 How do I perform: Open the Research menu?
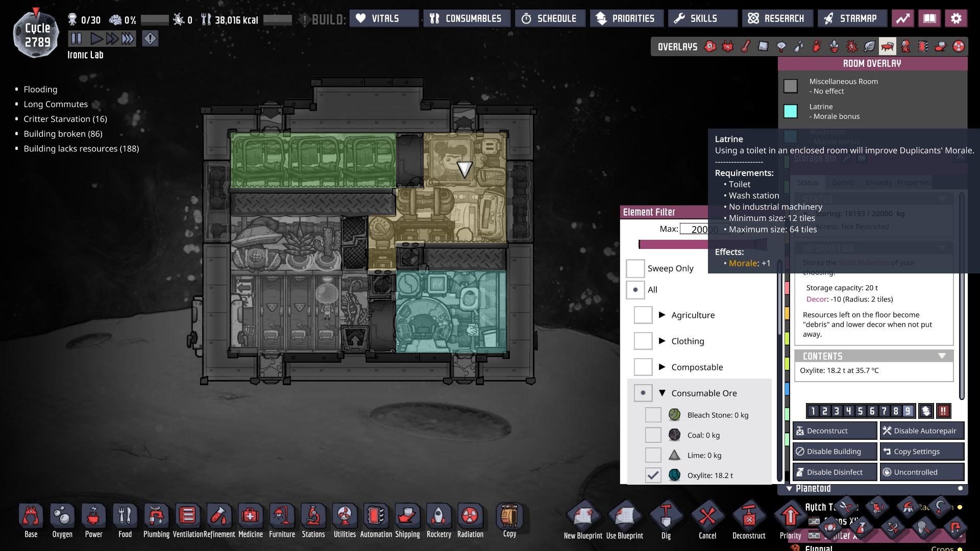click(x=776, y=18)
